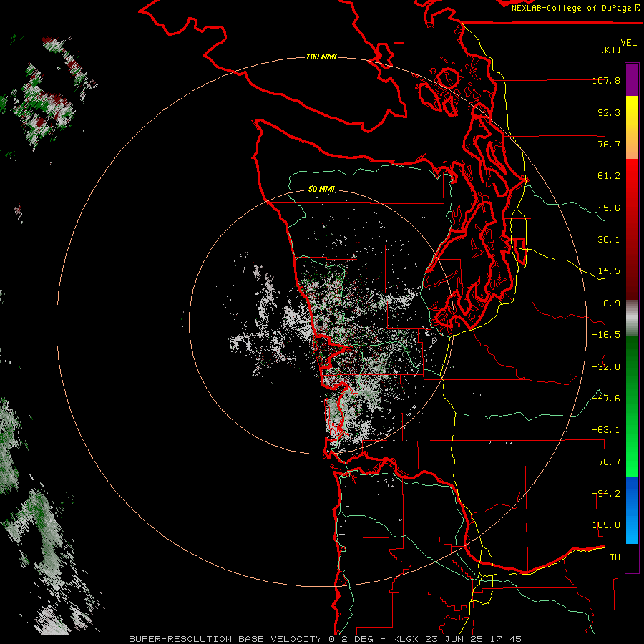
Task: Click the VEL legend title
Action: coord(628,43)
